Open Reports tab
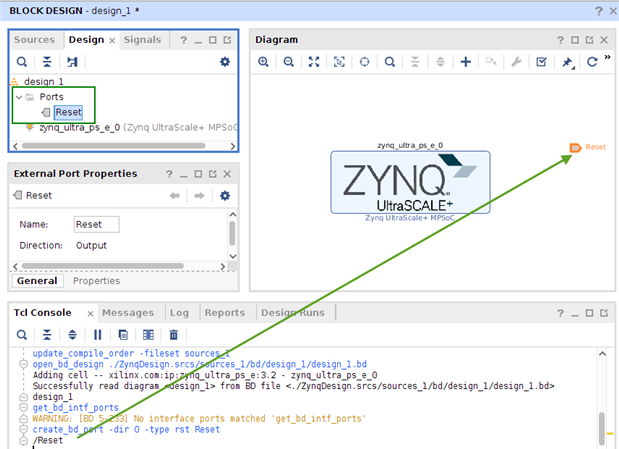The height and width of the screenshot is (449, 619). point(225,313)
